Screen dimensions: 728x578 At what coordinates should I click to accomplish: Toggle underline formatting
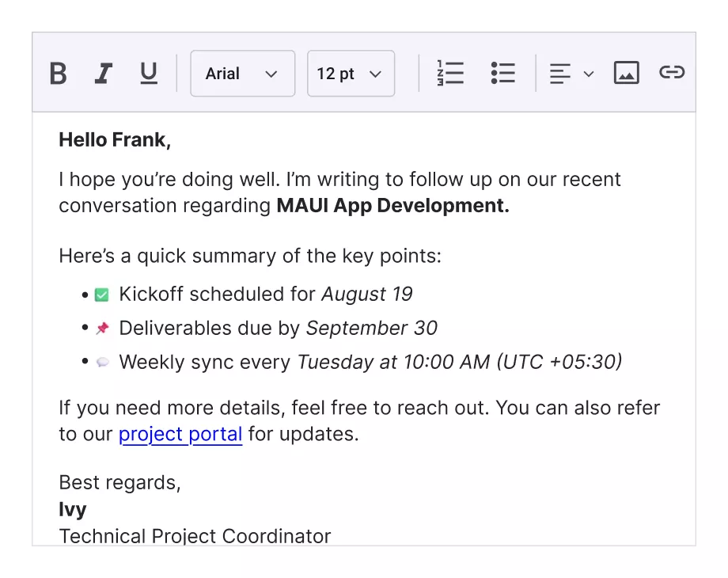148,74
